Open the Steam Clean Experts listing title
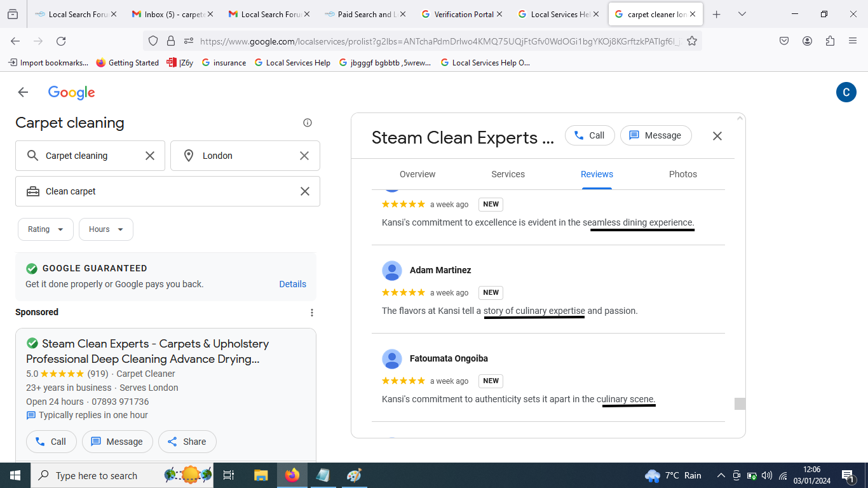This screenshot has width=868, height=488. point(147,351)
